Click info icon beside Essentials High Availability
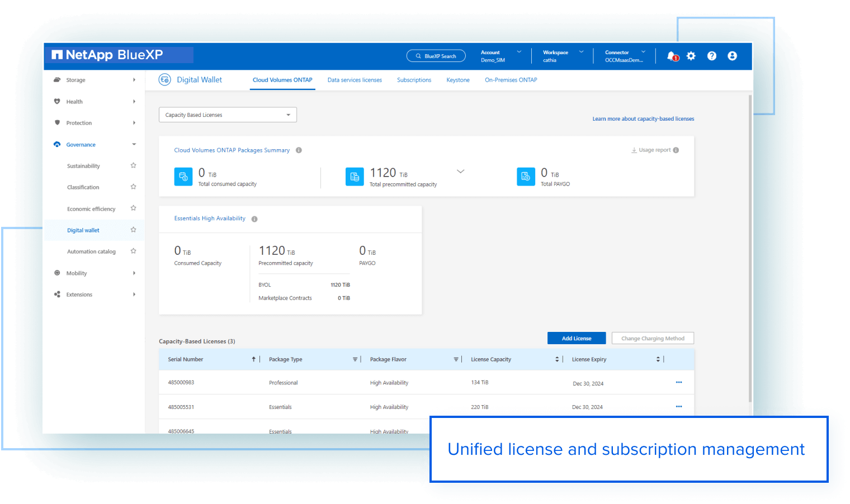 [x=254, y=219]
